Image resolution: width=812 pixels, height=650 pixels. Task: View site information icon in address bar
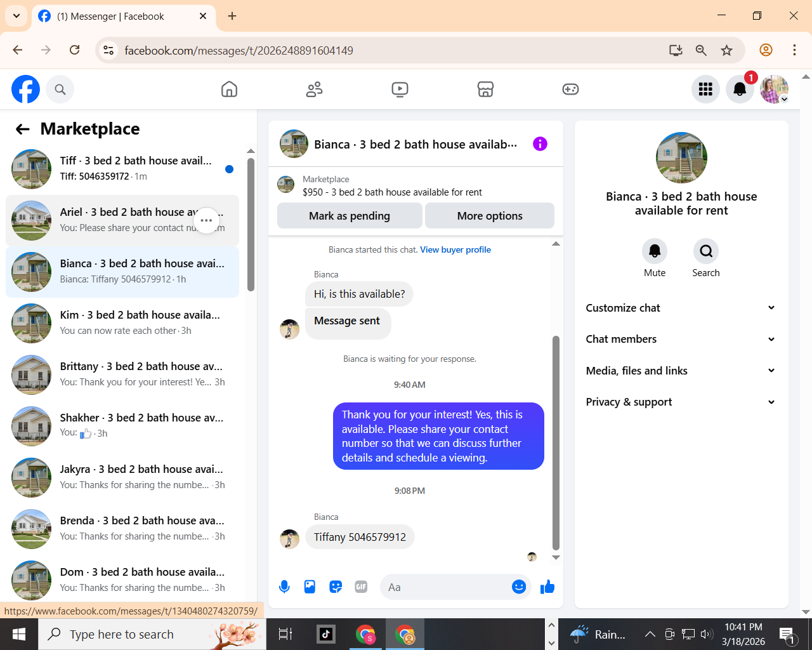109,50
